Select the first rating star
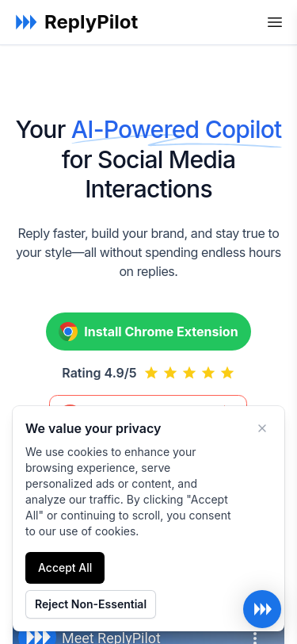 pyautogui.click(x=151, y=373)
